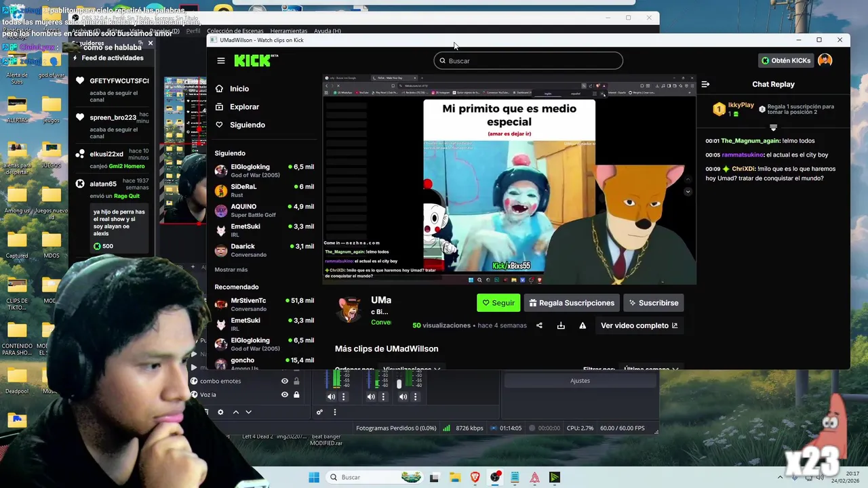Open goncho channel in Recomendado

point(264,364)
